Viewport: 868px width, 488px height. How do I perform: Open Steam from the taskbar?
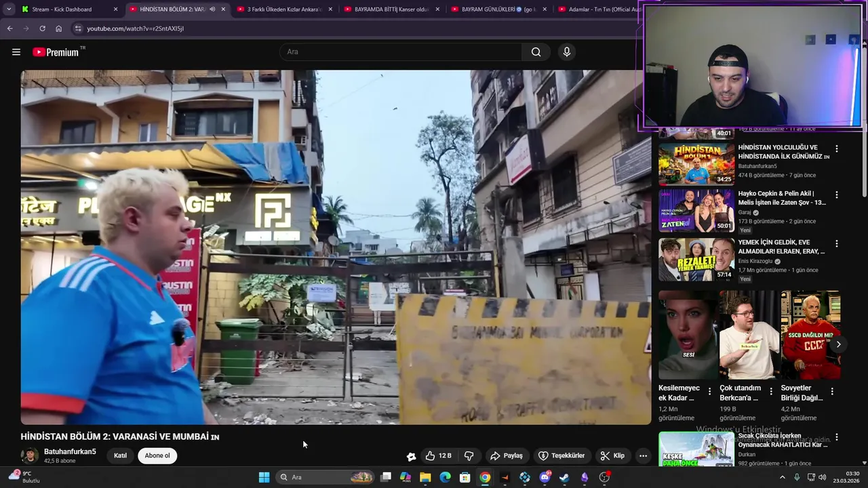click(564, 477)
